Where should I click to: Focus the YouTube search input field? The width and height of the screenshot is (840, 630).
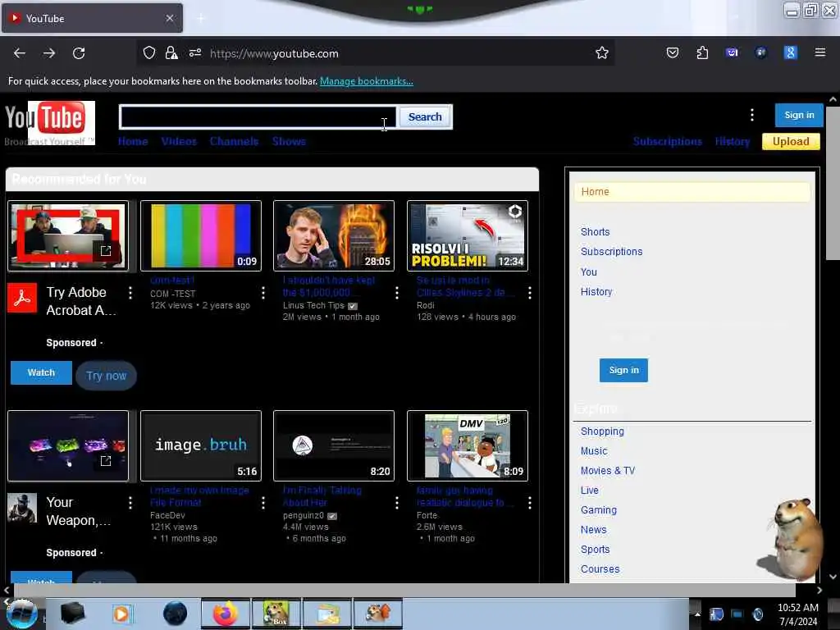[258, 116]
